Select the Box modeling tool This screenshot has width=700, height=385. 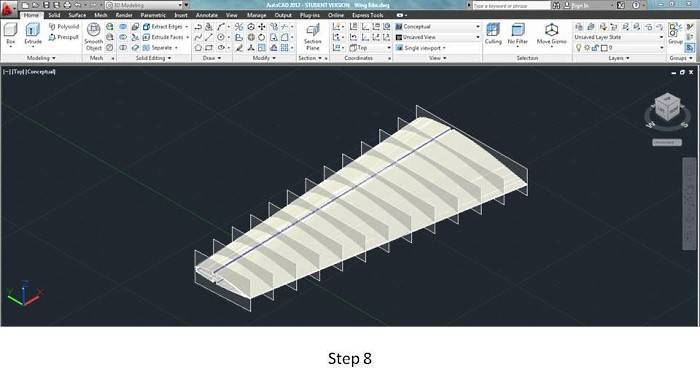(10, 35)
